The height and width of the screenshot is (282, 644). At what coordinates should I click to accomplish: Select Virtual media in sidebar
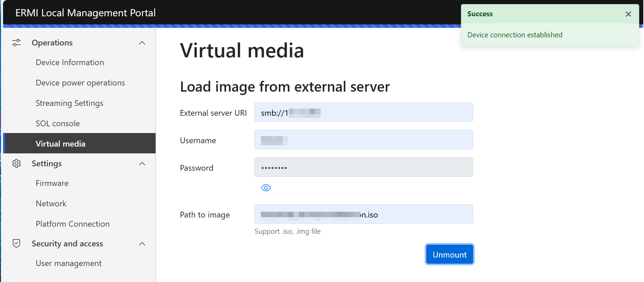point(60,144)
